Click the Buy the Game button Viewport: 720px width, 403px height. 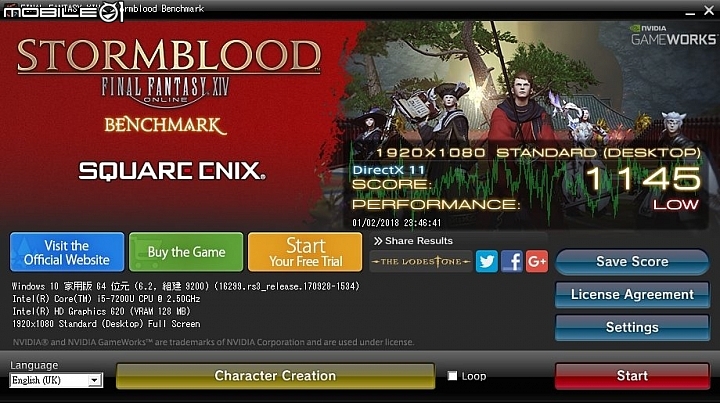point(186,252)
